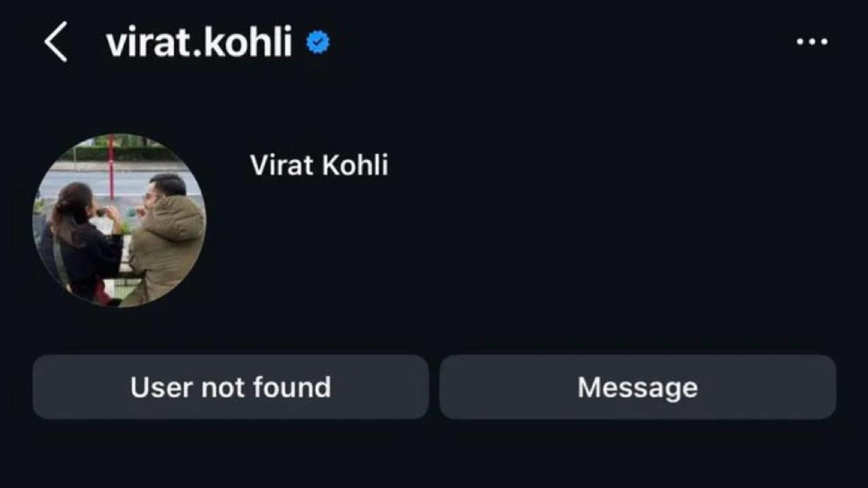Click the Virat Kohli display name
Image resolution: width=868 pixels, height=488 pixels.
point(319,165)
